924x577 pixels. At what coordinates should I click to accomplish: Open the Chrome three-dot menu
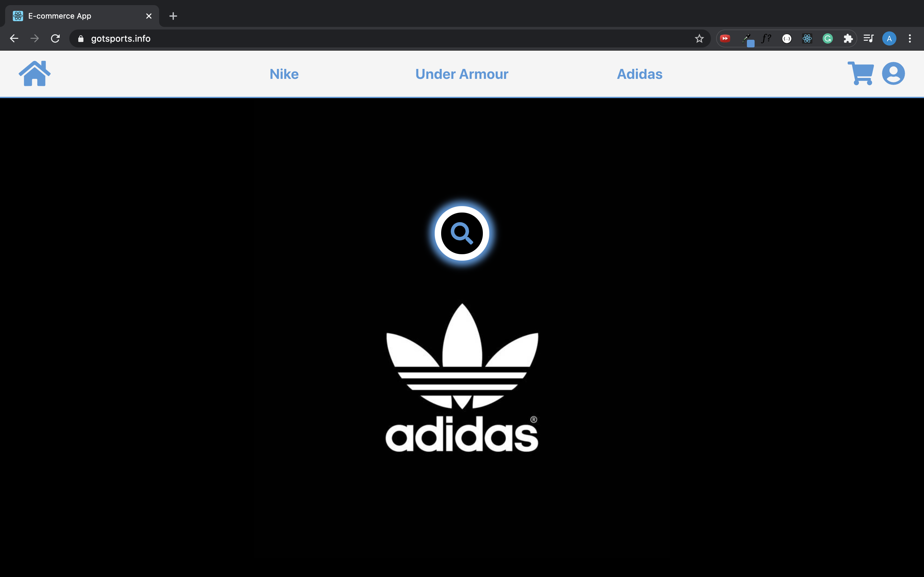(910, 38)
